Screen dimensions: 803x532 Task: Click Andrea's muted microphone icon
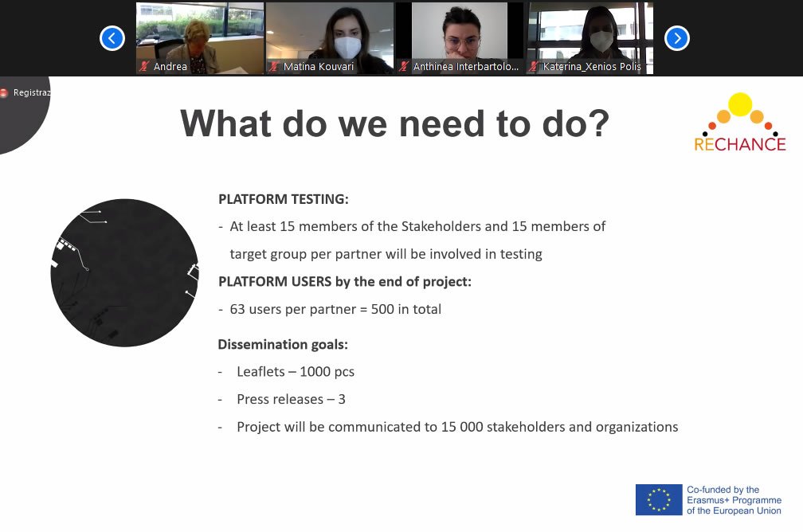coord(144,66)
